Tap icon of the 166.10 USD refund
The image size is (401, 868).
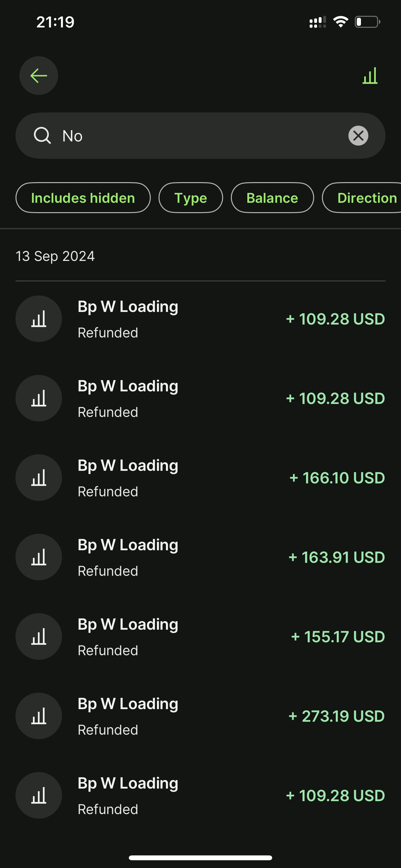pyautogui.click(x=39, y=478)
